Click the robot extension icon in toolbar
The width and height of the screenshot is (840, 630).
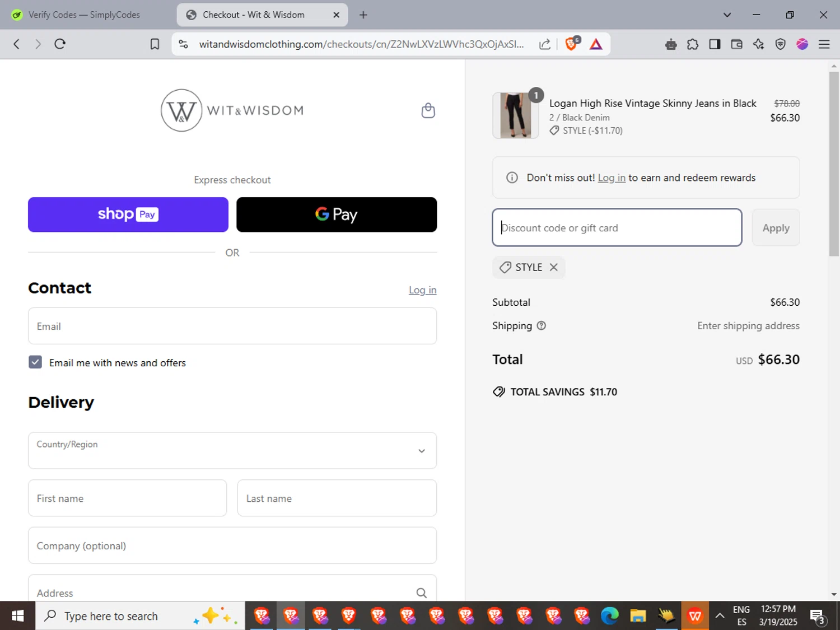pyautogui.click(x=671, y=44)
